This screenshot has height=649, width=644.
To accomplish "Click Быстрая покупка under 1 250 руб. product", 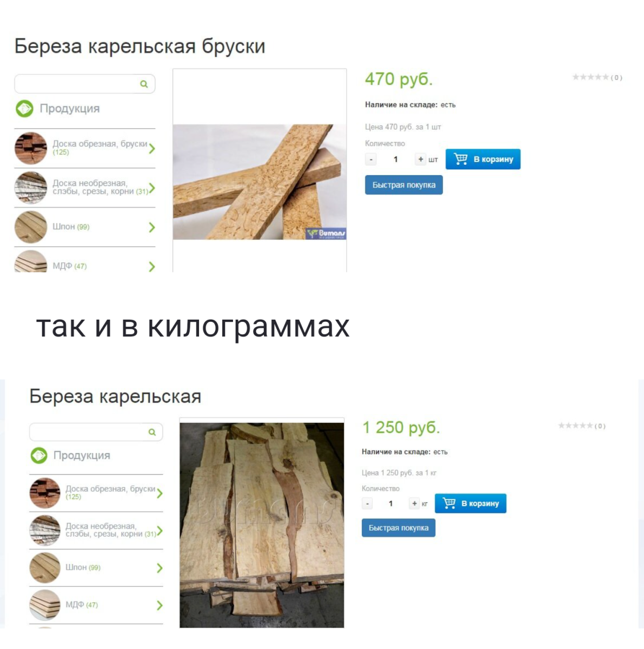I will (399, 528).
